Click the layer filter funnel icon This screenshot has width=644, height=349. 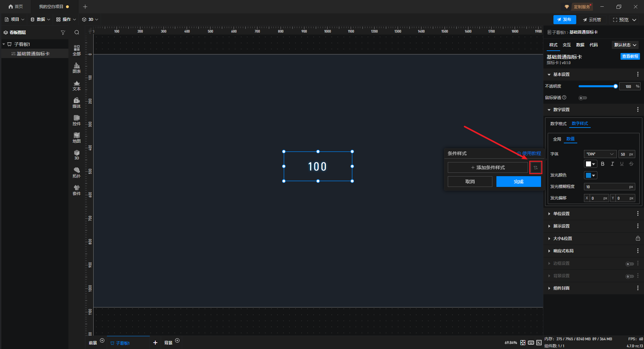[x=63, y=33]
